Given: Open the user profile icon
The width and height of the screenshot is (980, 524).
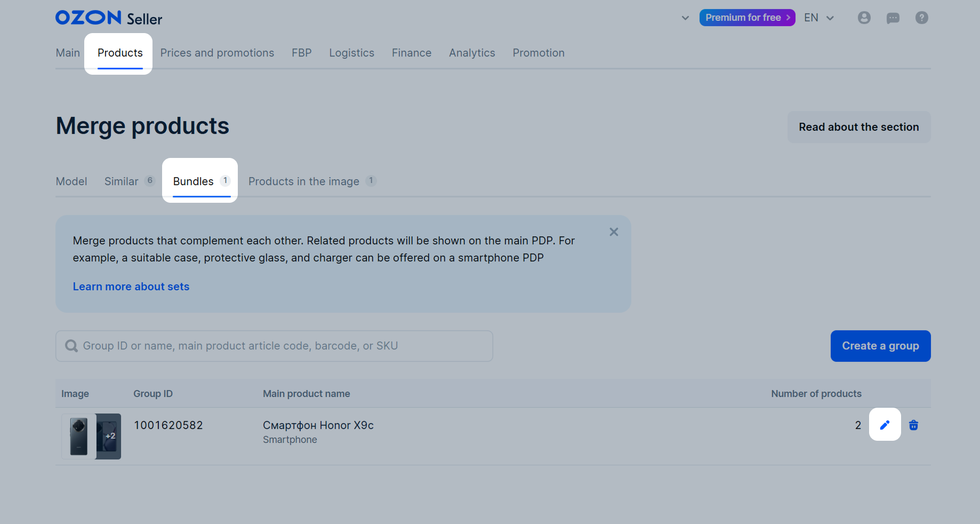Looking at the screenshot, I should tap(864, 18).
